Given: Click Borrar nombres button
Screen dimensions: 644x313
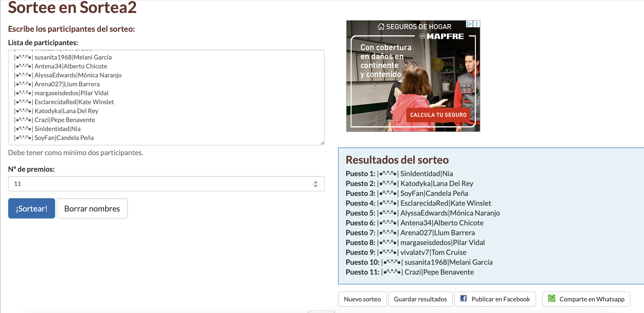Looking at the screenshot, I should click(x=92, y=209).
